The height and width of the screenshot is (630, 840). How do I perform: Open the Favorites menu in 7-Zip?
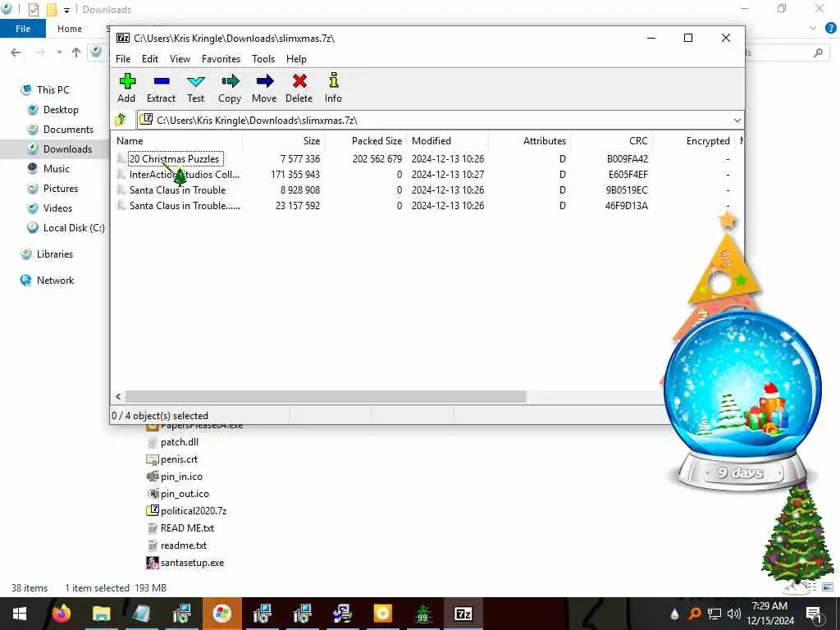pos(221,59)
